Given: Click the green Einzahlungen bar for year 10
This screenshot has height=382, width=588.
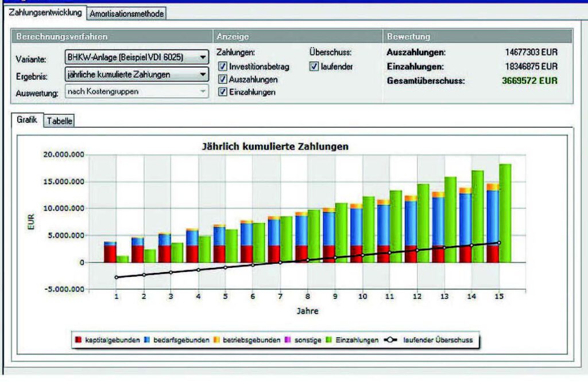Looking at the screenshot, I should [368, 229].
